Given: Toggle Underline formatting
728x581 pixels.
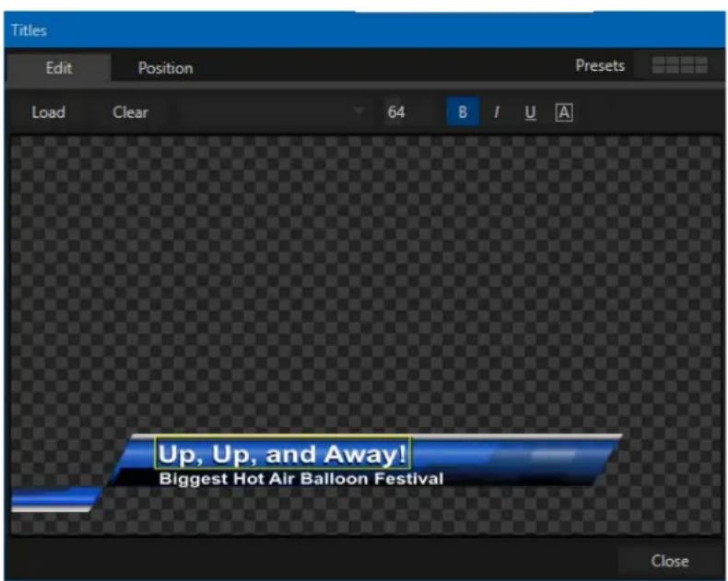Looking at the screenshot, I should coord(530,111).
